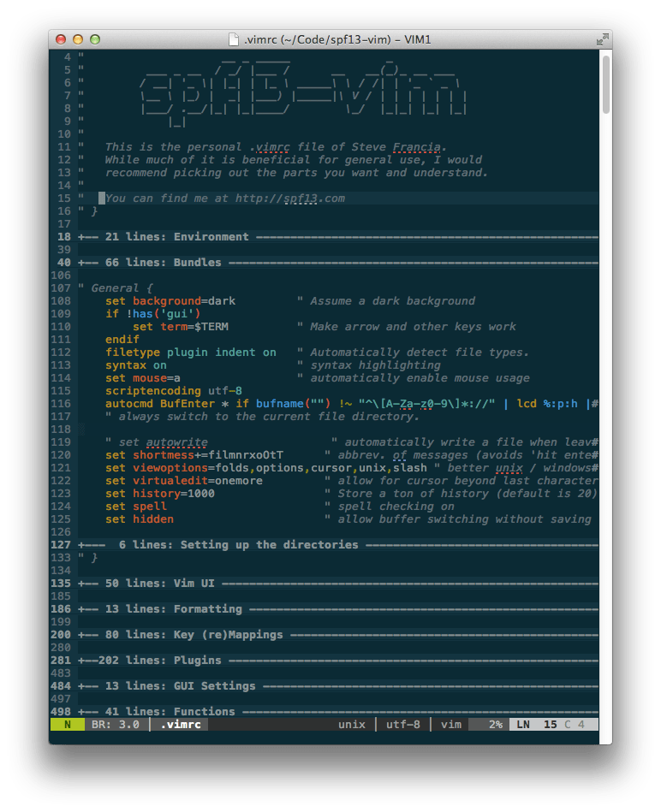The width and height of the screenshot is (661, 812).
Task: Click the 'set background=dark' line
Action: [x=170, y=301]
